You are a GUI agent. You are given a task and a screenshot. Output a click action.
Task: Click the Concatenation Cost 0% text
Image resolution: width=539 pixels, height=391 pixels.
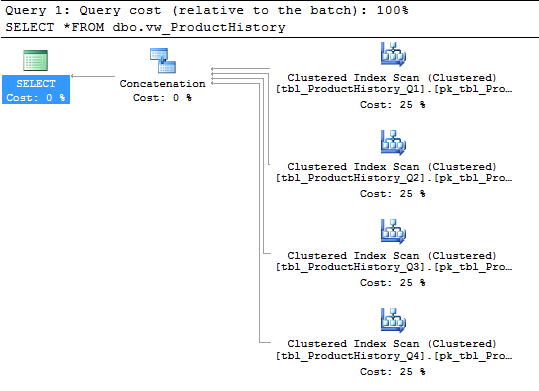pos(162,98)
